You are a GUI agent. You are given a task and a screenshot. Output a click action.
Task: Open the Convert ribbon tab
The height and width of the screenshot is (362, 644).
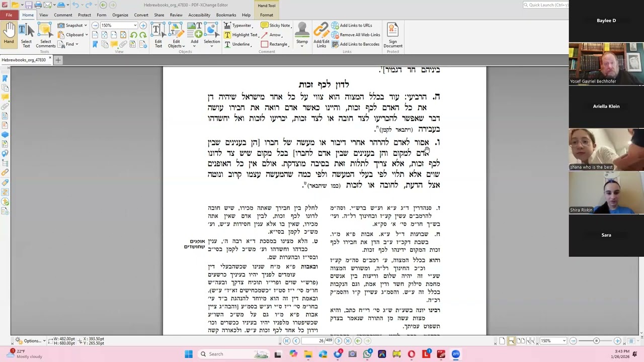(x=141, y=15)
